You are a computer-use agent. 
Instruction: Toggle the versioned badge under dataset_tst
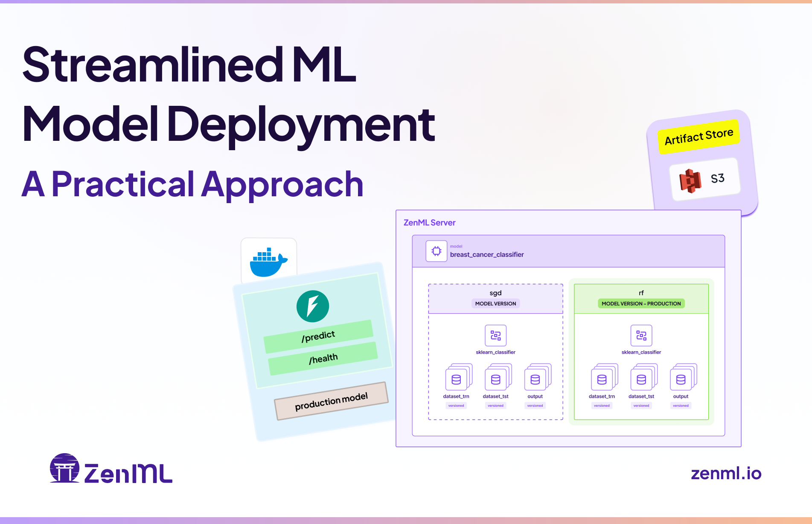pyautogui.click(x=496, y=405)
